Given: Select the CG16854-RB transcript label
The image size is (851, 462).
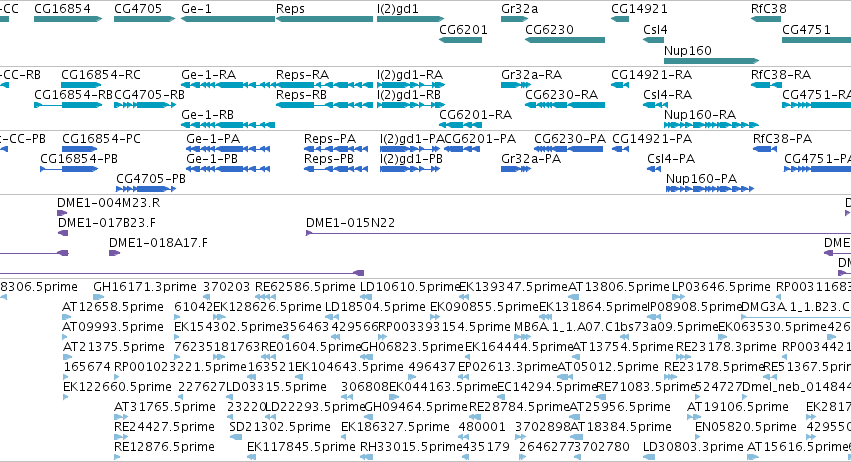Looking at the screenshot, I should [73, 95].
